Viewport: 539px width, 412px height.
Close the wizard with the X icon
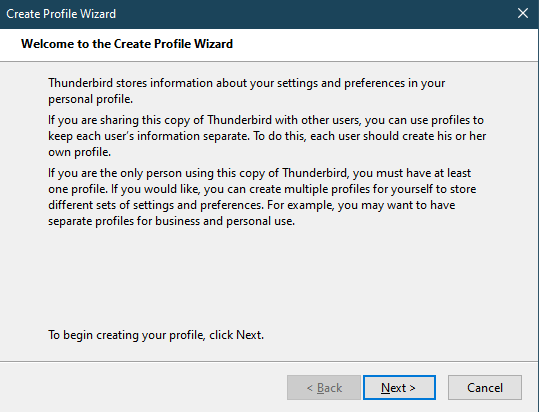click(523, 13)
